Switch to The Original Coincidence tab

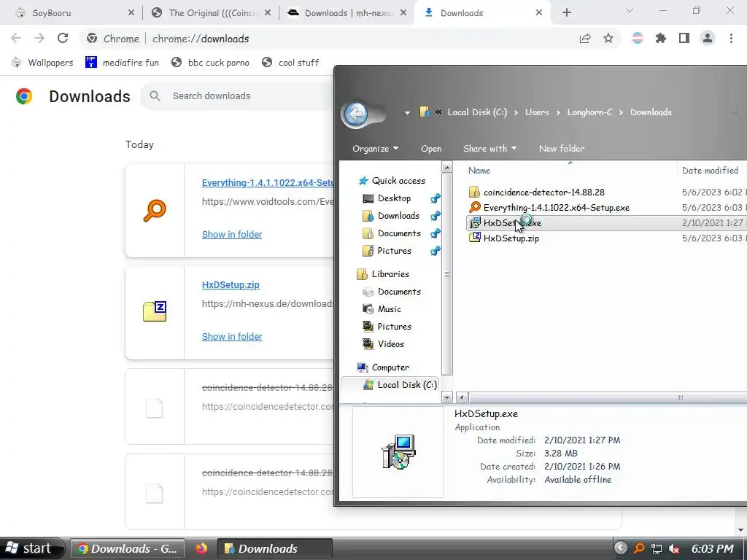tap(211, 13)
